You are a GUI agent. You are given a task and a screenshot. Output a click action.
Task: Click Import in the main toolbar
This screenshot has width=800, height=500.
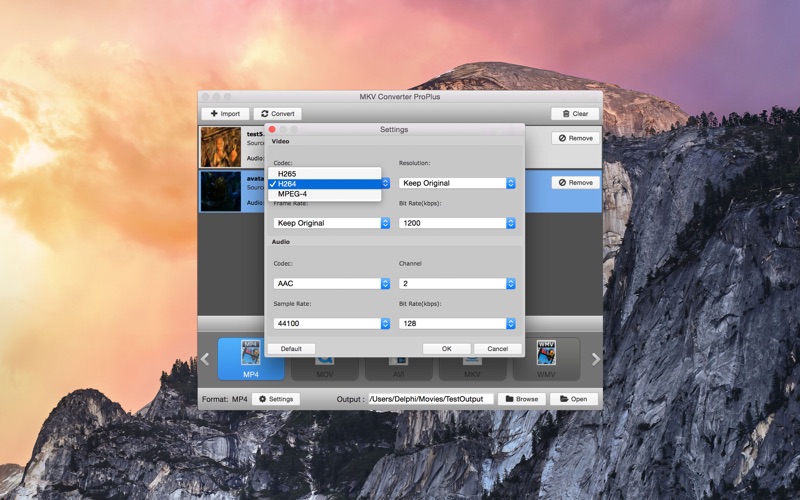(x=225, y=114)
